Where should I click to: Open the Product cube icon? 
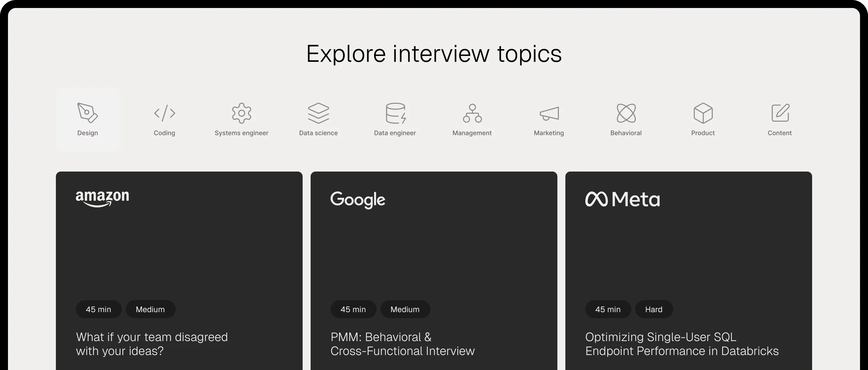(703, 113)
